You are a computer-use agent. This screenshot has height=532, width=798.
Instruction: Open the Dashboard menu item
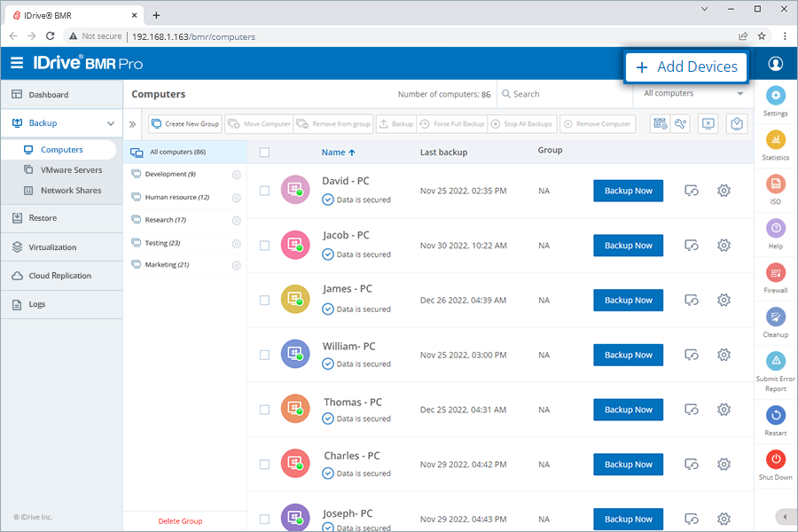(61, 94)
